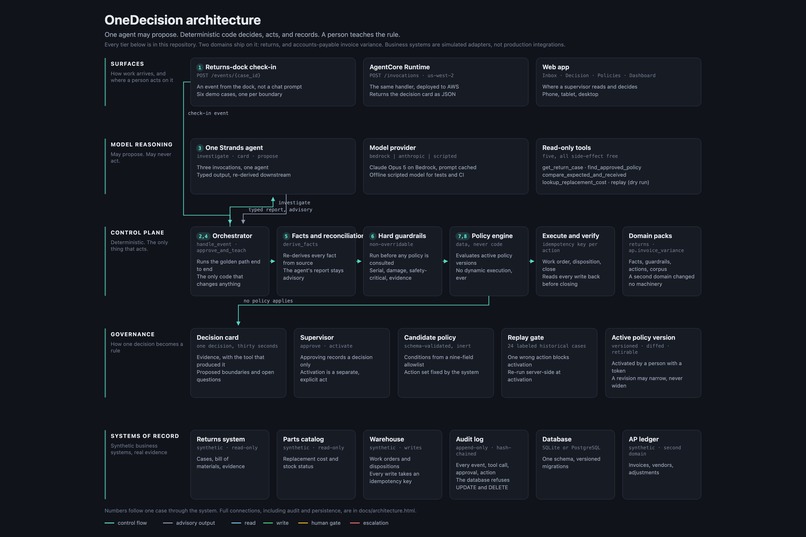The width and height of the screenshot is (806, 537).
Task: Click the MODEL REASONING tier label
Action: tap(141, 145)
